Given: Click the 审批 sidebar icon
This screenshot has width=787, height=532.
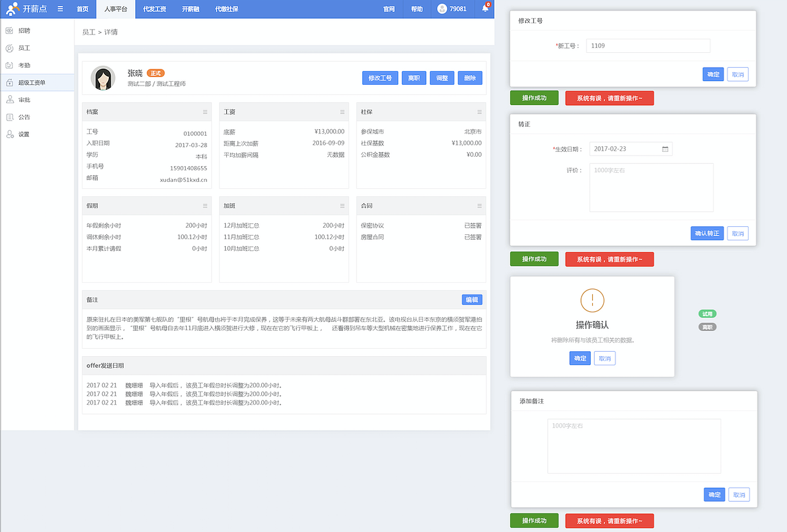Looking at the screenshot, I should (9, 100).
